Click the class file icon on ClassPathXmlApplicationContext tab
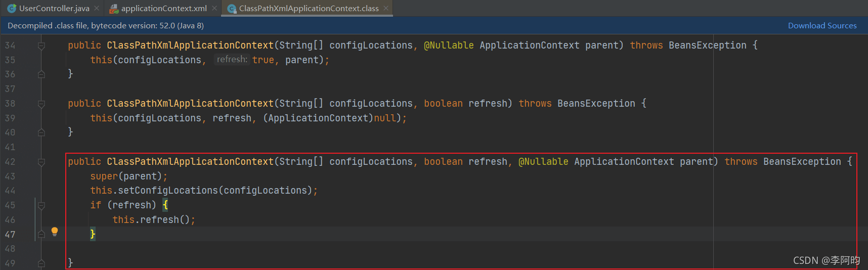Screen dimensions: 868x270 tap(232, 9)
